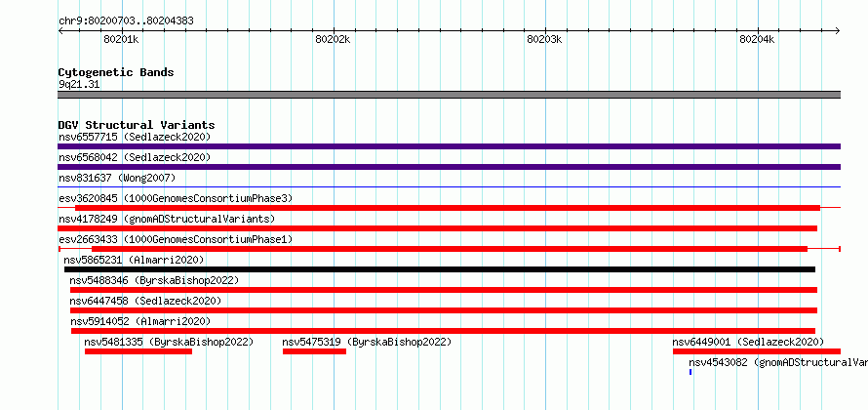Click the 80201k ruler tick label
The height and width of the screenshot is (410, 868).
(x=121, y=39)
